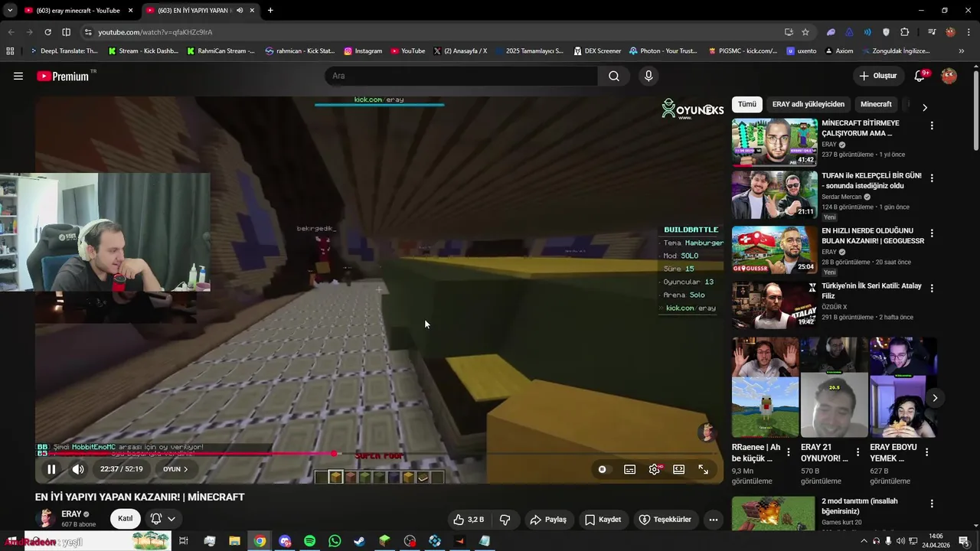Viewport: 980px width, 551px height.
Task: Focus the Ara search field
Action: pos(462,76)
